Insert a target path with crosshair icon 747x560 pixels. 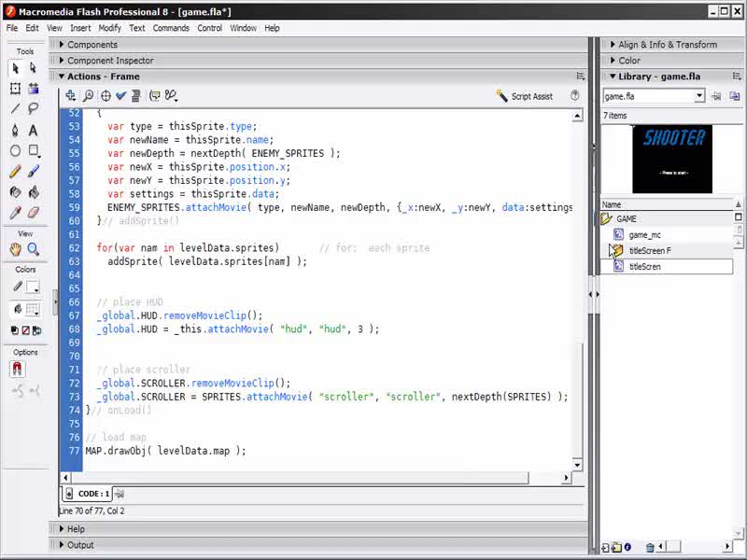[105, 95]
